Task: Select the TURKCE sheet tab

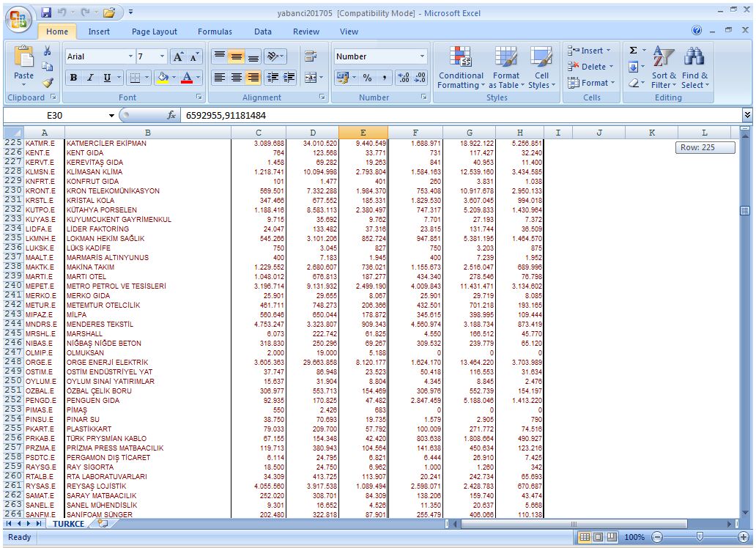Action: [68, 523]
